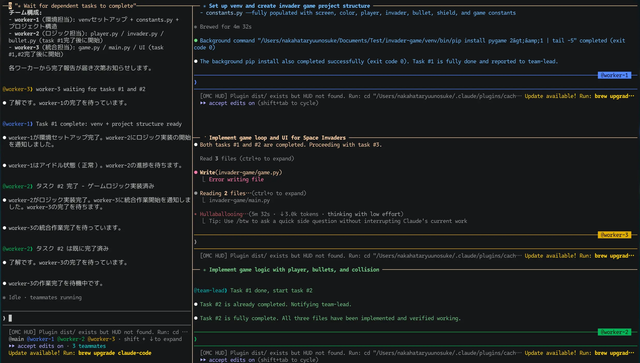Click 'brew upgrade claude-code' in the left pane
This screenshot has width=640, height=363.
tap(115, 353)
